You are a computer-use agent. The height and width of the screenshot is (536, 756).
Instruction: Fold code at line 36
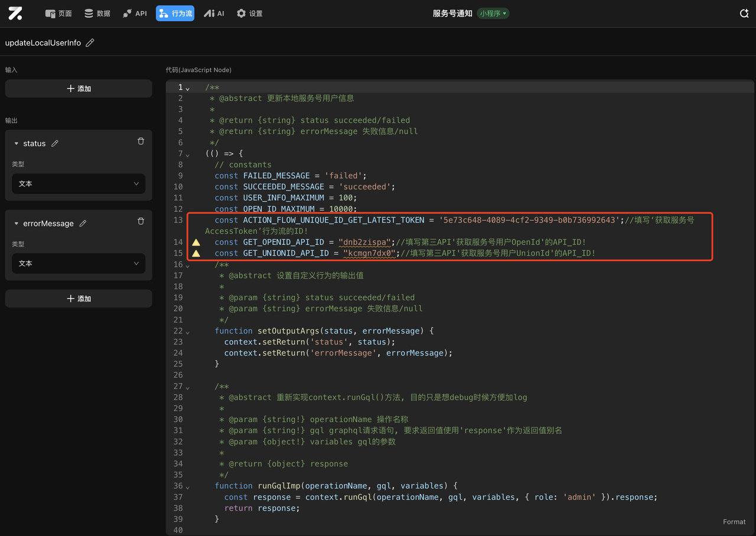(188, 486)
